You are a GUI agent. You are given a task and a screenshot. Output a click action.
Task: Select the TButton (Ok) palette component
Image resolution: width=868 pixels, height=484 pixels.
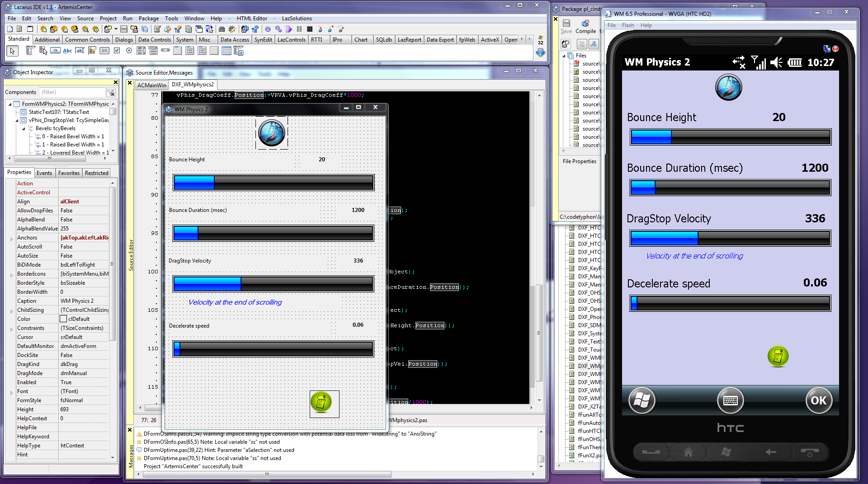click(55, 51)
